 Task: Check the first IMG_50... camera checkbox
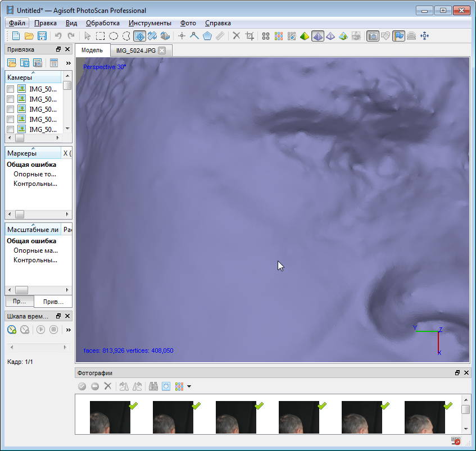click(10, 89)
